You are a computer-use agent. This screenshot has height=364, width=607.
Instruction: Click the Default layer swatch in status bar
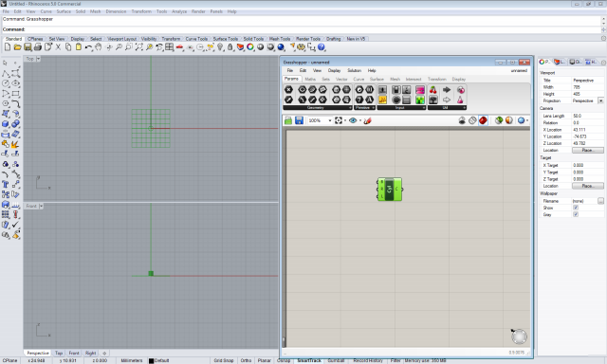(x=152, y=360)
